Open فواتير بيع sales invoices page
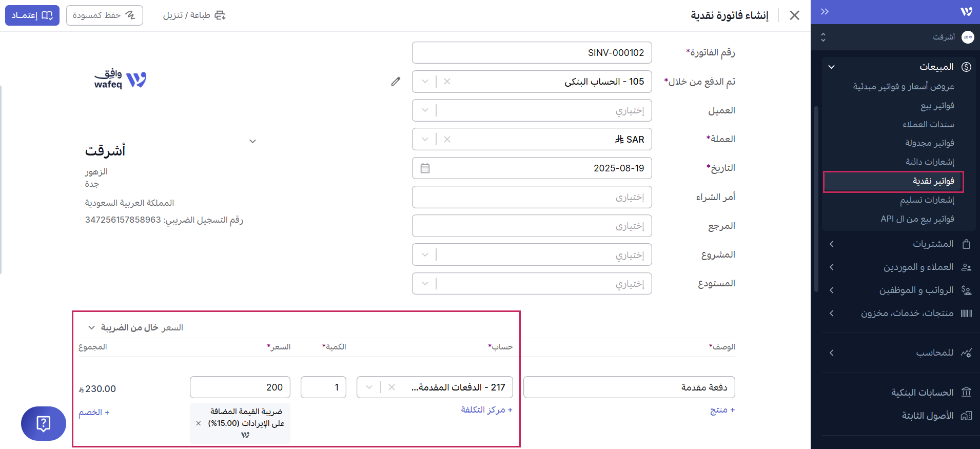The height and width of the screenshot is (449, 980). (937, 106)
